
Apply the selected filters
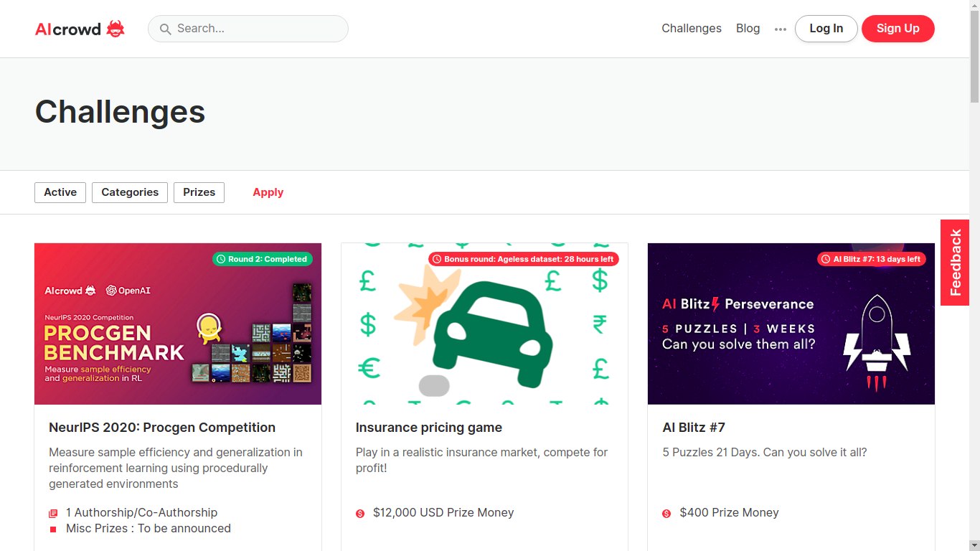(268, 192)
